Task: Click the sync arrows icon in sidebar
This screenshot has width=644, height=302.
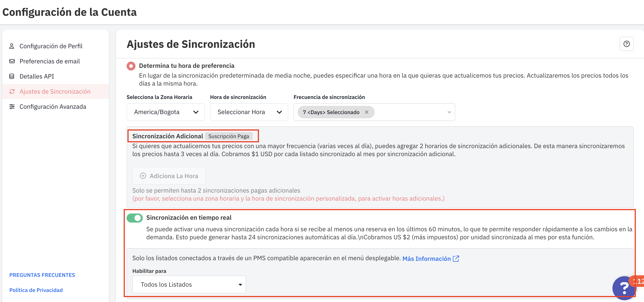Action: (x=12, y=91)
